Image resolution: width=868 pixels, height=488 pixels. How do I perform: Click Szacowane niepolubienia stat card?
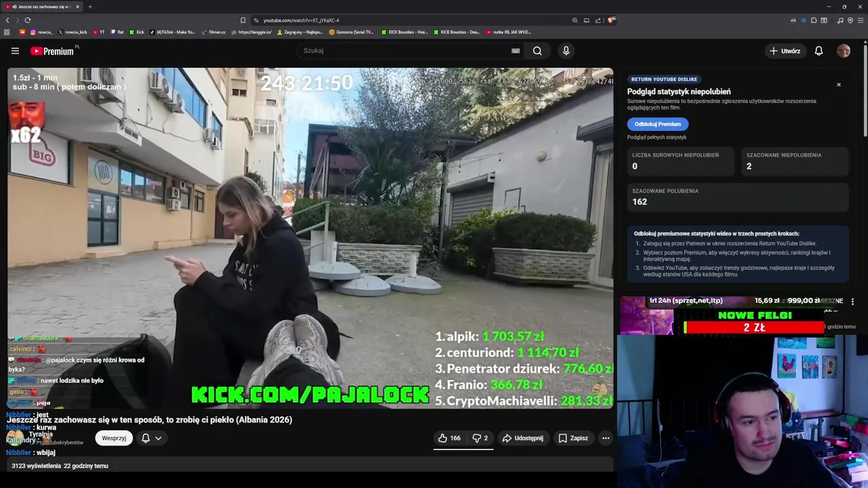tap(795, 161)
